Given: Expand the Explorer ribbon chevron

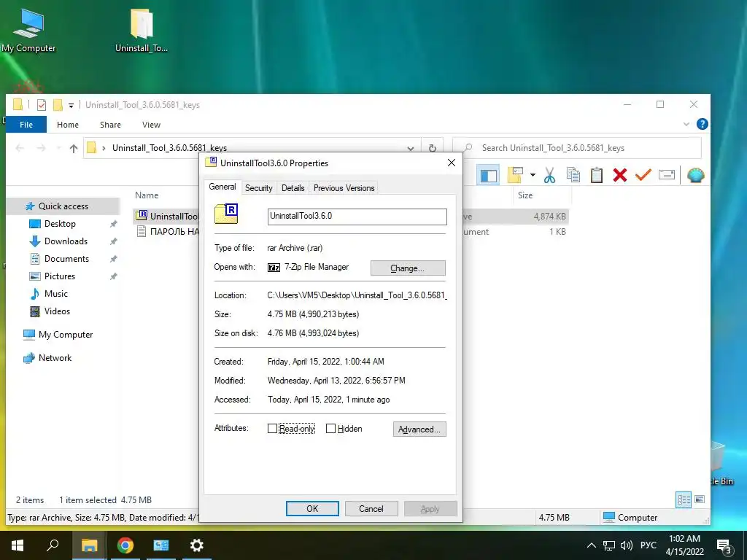Looking at the screenshot, I should coord(686,124).
